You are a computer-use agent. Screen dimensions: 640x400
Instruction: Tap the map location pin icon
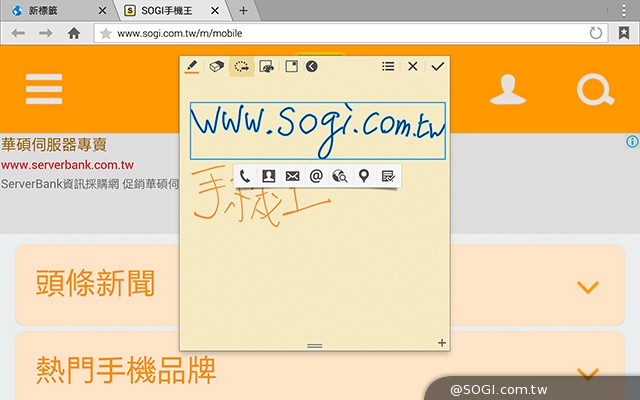(364, 176)
